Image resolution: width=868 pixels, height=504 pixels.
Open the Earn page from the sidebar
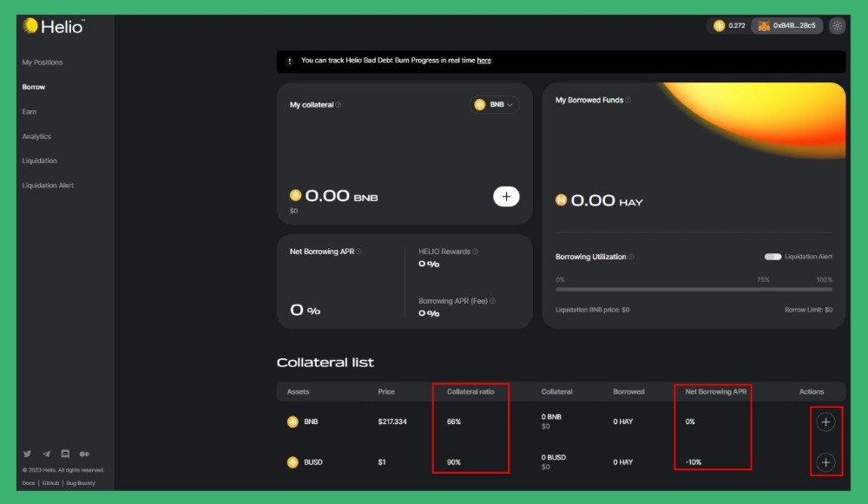[30, 112]
